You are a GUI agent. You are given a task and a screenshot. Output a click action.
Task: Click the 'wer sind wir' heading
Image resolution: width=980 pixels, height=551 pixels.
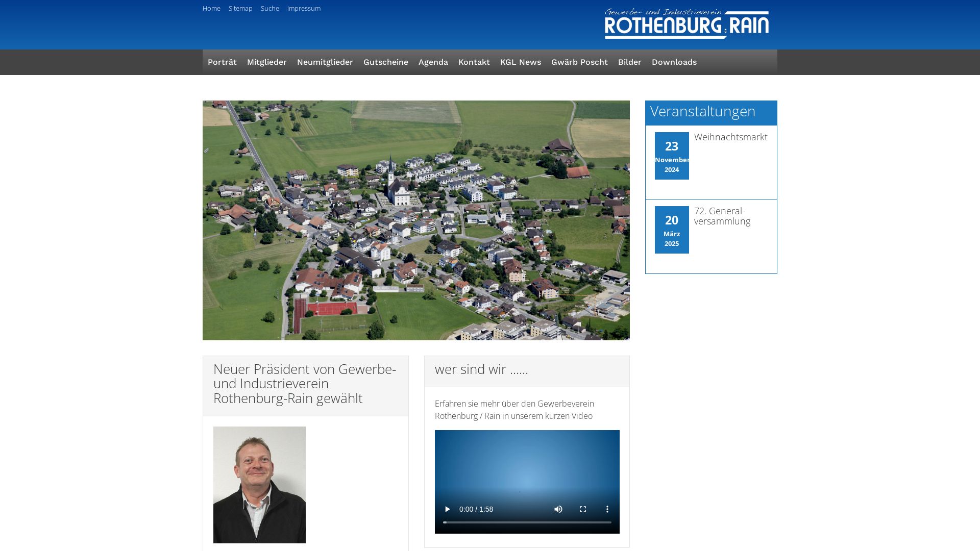pos(481,369)
